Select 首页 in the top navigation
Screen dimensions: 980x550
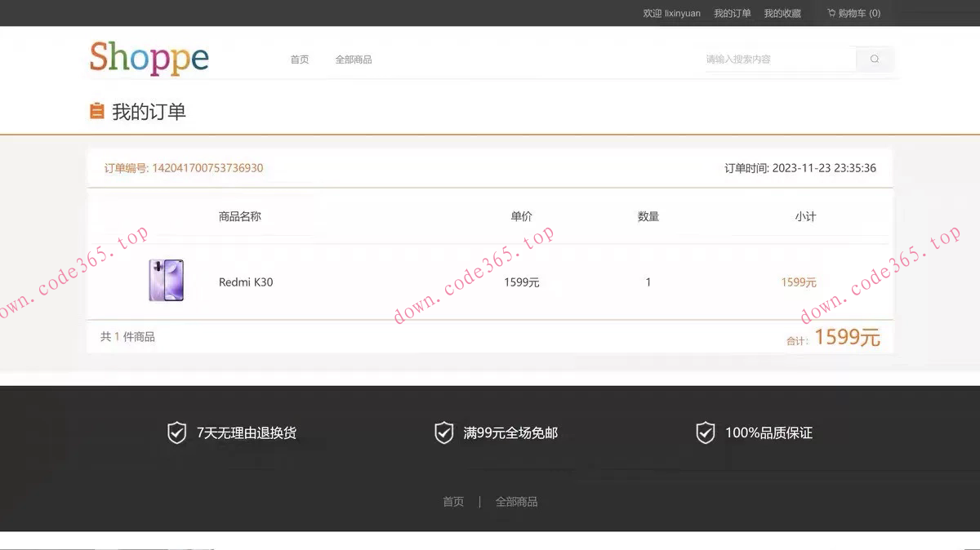pos(298,59)
